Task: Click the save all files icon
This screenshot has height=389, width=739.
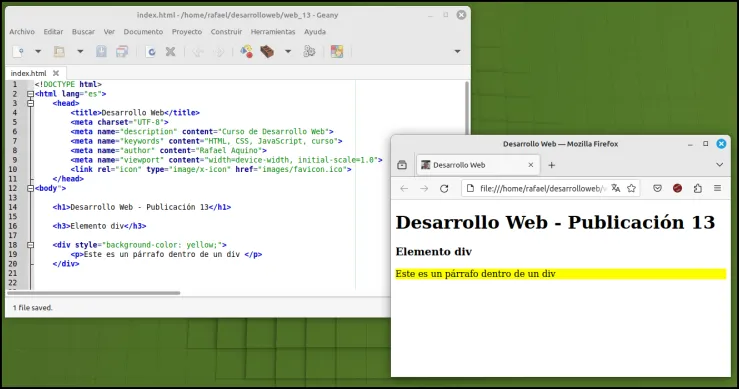Action: pyautogui.click(x=122, y=51)
